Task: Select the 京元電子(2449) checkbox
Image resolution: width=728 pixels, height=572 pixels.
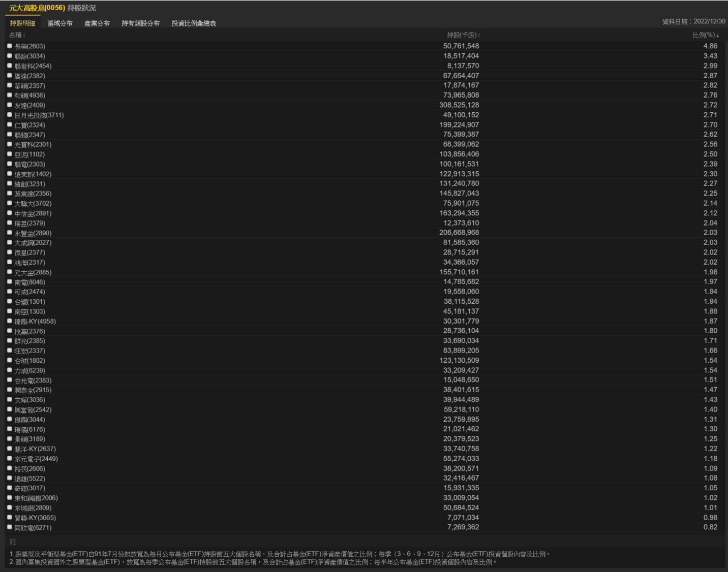Action: (10, 459)
